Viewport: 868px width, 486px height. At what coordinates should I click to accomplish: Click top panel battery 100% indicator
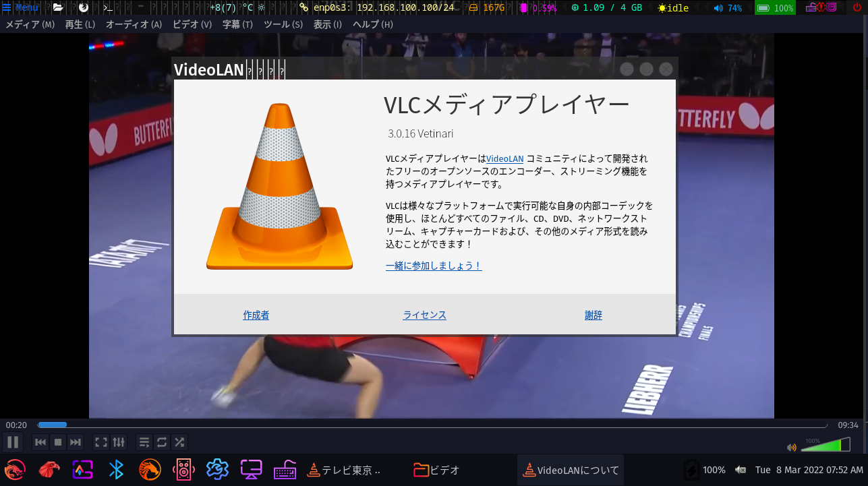[775, 8]
